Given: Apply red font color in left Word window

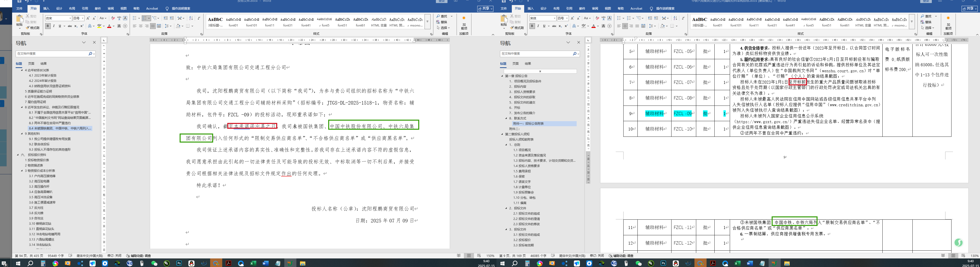Looking at the screenshot, I should 109,26.
